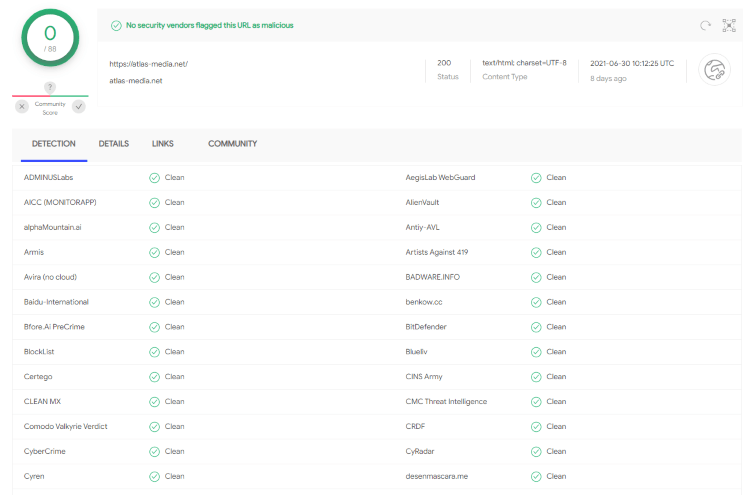Click the community score red-green bar

50,97
